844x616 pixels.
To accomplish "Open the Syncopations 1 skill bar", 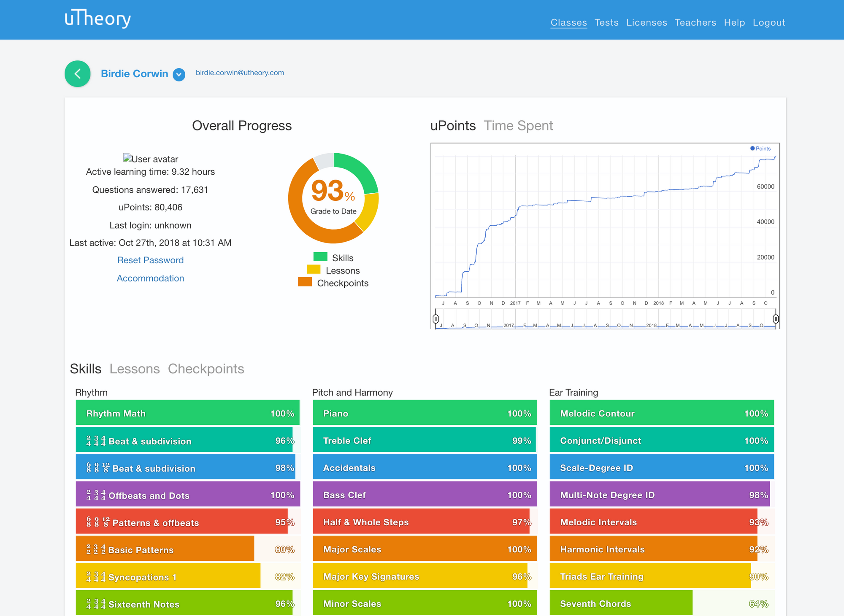I will (x=188, y=576).
